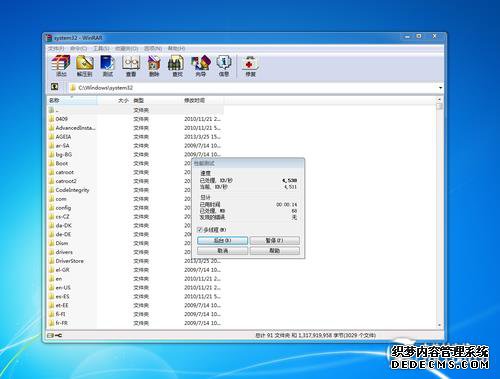This screenshot has width=500, height=379.
Task: Open the File (文件) menu
Action: point(56,49)
